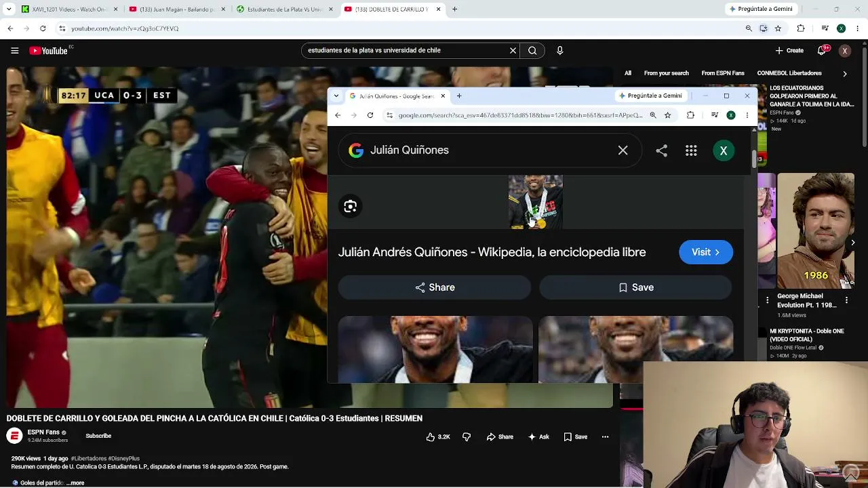This screenshot has height=488, width=868.
Task: Reload the Google search window page
Action: pos(370,115)
